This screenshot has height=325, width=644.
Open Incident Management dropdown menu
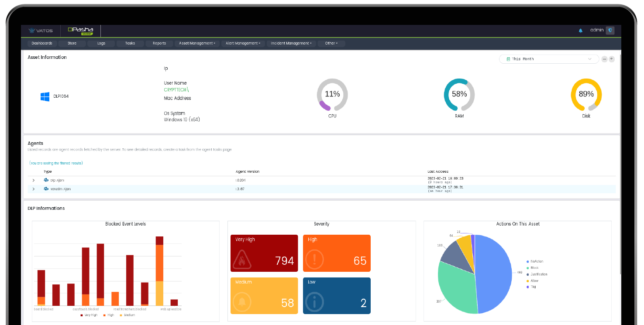[x=291, y=43]
